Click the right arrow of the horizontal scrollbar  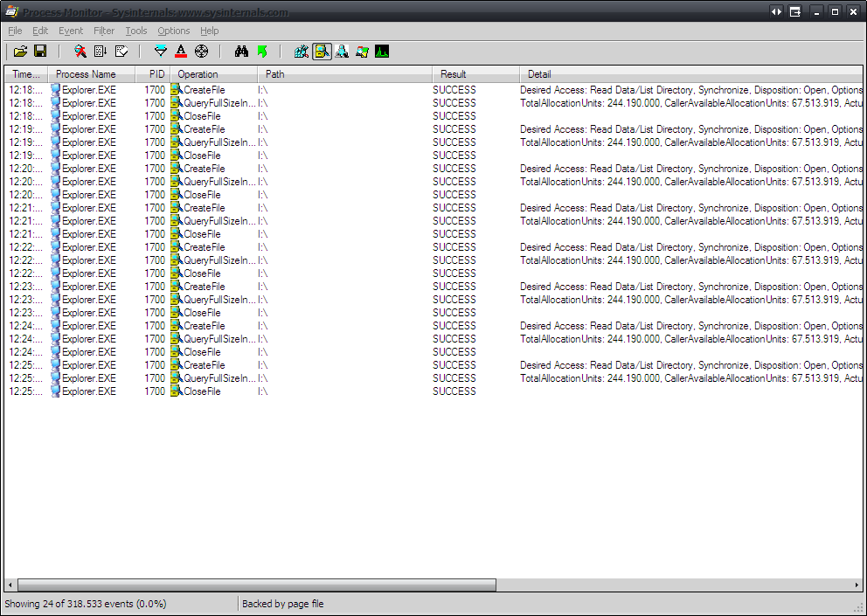click(857, 585)
